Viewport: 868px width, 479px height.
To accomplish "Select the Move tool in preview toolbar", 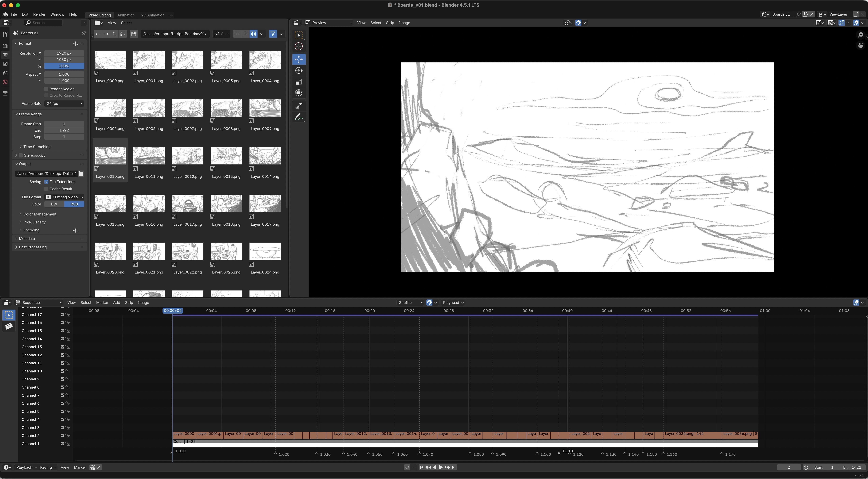I will click(x=299, y=59).
